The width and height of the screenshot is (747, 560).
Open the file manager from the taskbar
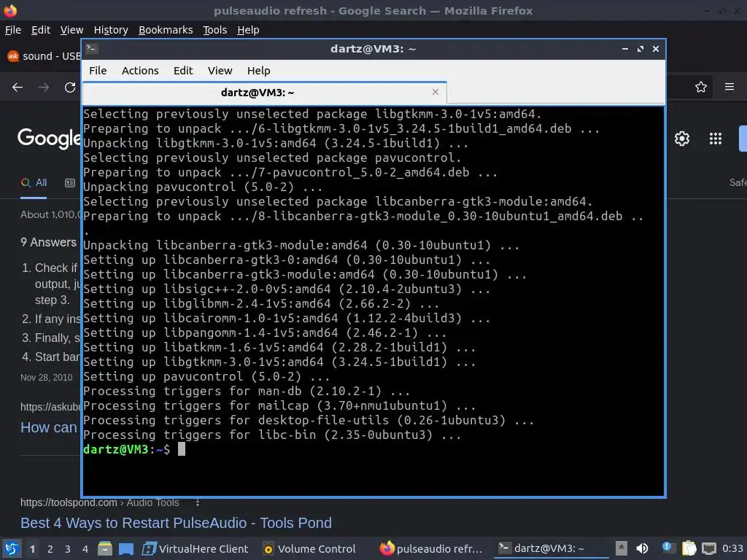click(x=105, y=548)
